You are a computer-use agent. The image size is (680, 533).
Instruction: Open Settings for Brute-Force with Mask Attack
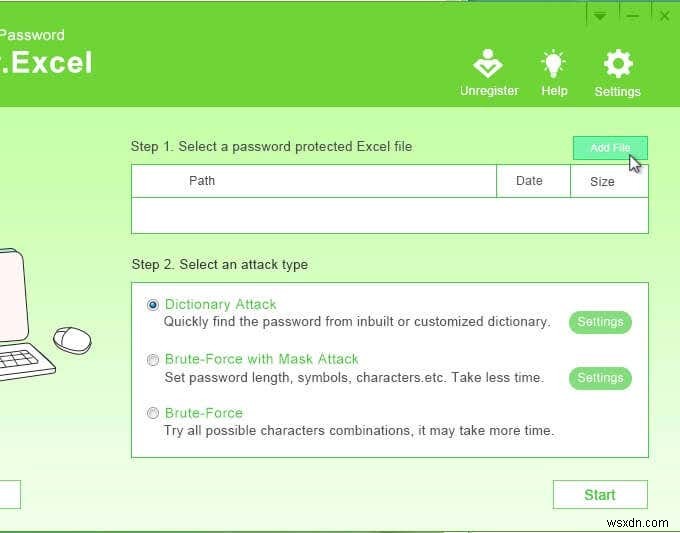[600, 378]
